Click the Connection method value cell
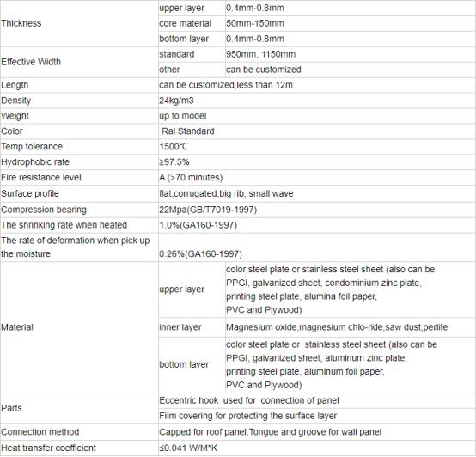Screen dimensions: 476x457 (x=317, y=432)
